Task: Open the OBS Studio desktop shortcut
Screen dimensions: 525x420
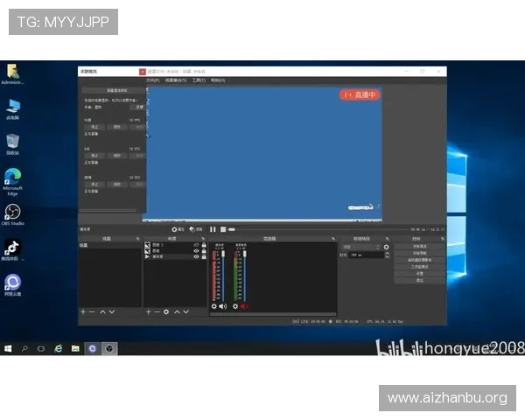Action: [x=13, y=213]
